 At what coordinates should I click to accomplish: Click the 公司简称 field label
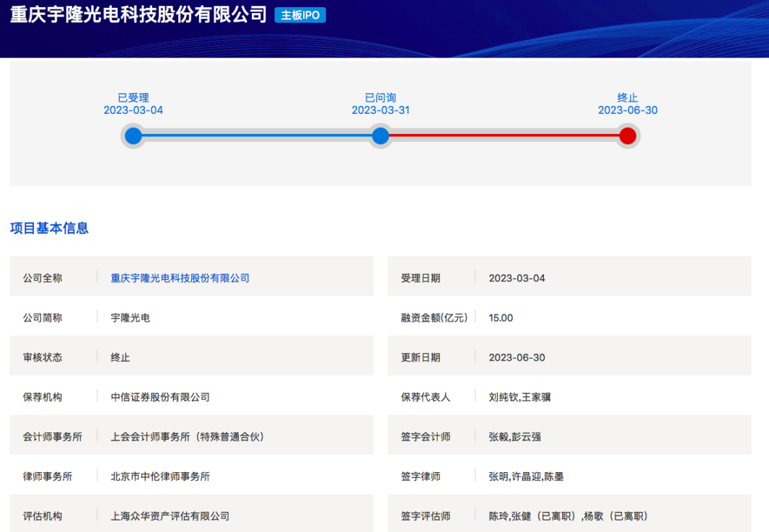pos(43,318)
